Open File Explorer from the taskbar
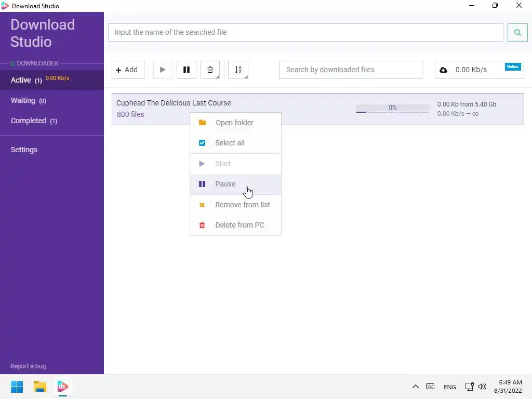 [40, 387]
